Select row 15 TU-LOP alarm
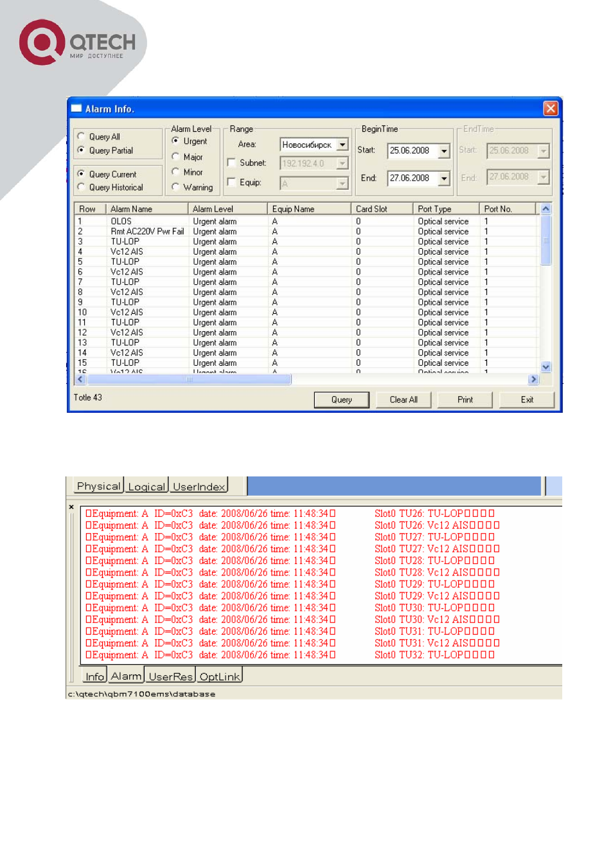Screen dimensions: 613x868 click(x=307, y=363)
